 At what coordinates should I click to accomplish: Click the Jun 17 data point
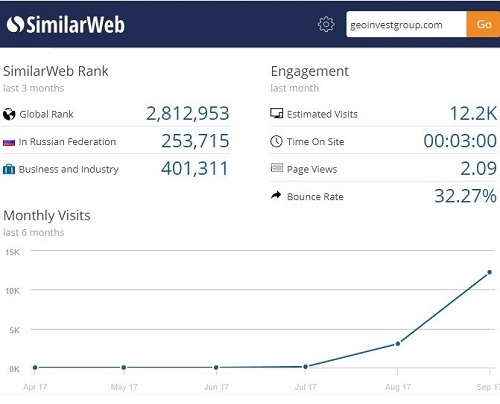tap(216, 367)
